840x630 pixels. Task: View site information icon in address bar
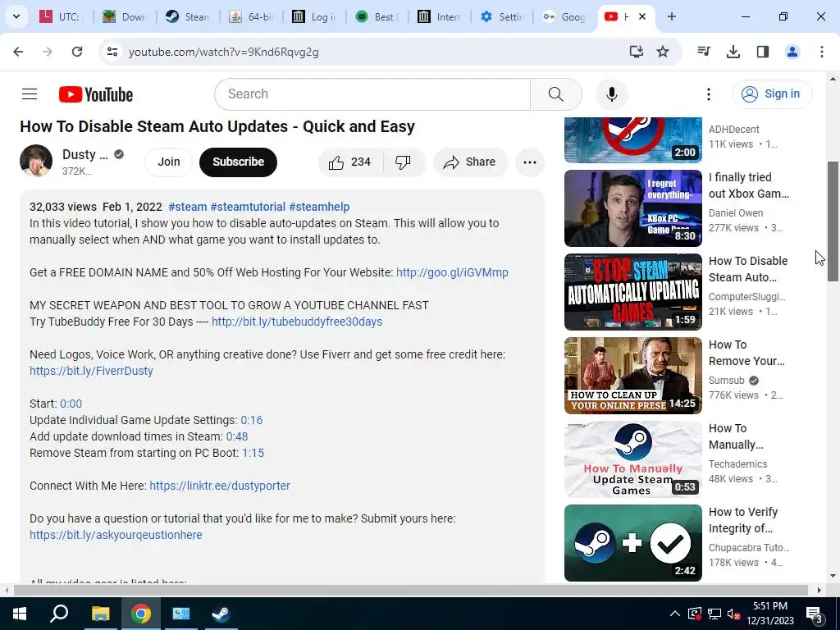(x=112, y=52)
